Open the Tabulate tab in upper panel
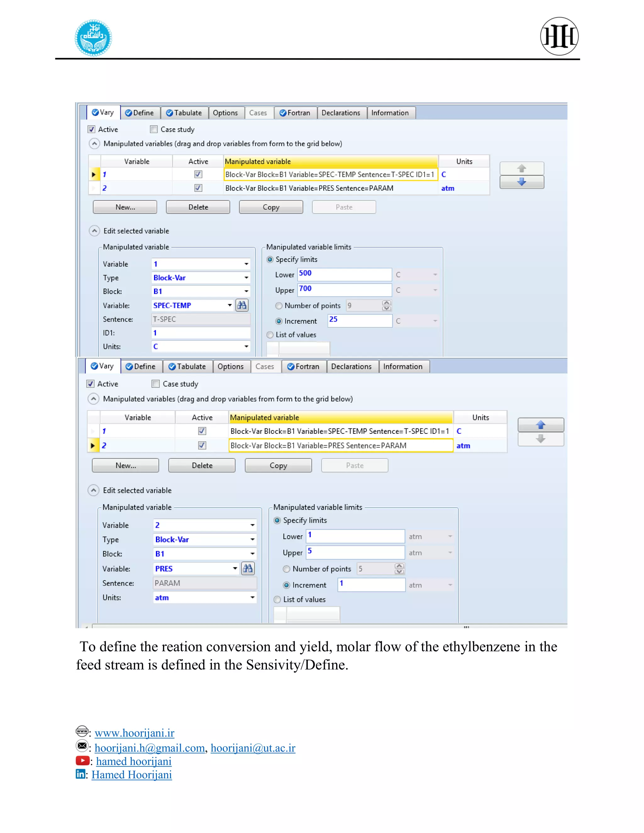 click(x=184, y=113)
